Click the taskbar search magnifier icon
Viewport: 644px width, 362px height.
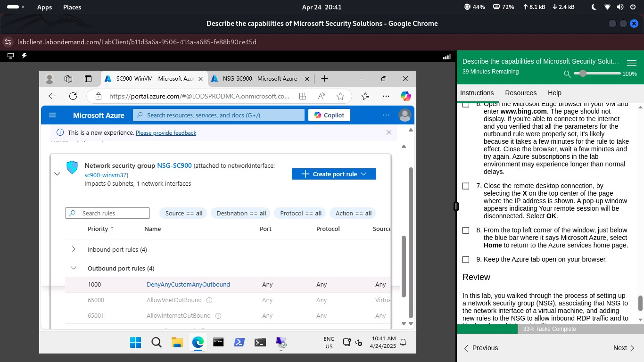point(157,342)
